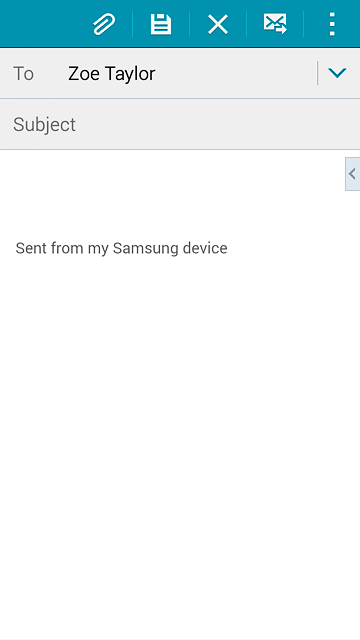This screenshot has height=640, width=360.
Task: Tap the To label
Action: [x=23, y=74]
